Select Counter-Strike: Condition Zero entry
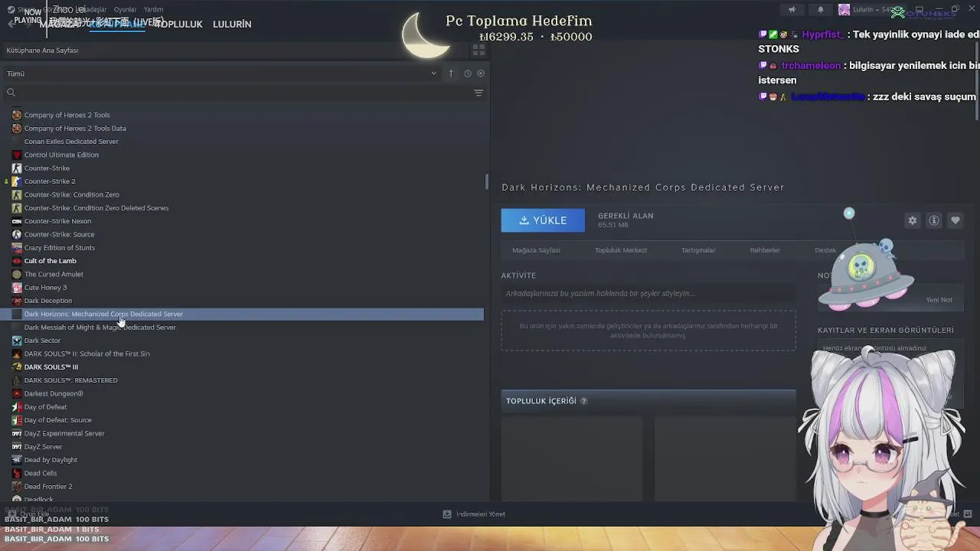Screen dimensions: 980x551 (x=72, y=194)
